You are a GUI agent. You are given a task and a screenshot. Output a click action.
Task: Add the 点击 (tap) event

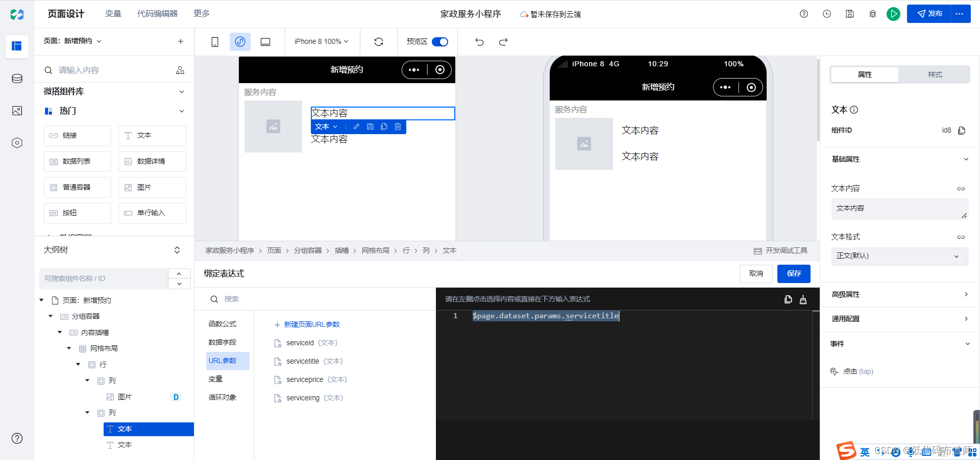(x=852, y=372)
